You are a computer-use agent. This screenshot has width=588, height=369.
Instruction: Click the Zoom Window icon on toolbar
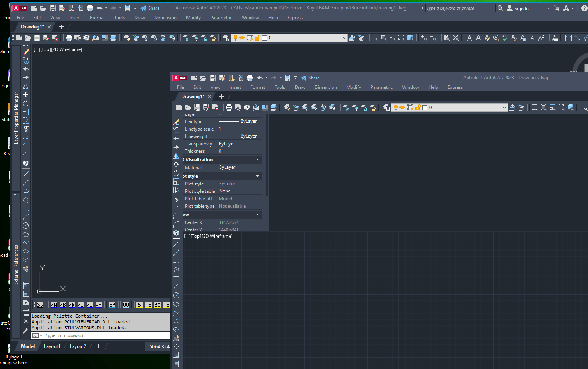(374, 38)
